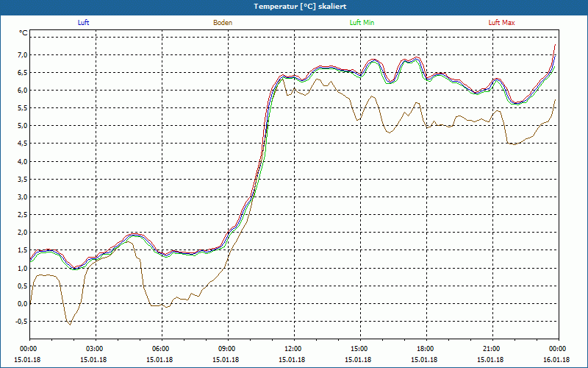Click the 2,5 y-axis value
This screenshot has width=588, height=368.
(22, 215)
